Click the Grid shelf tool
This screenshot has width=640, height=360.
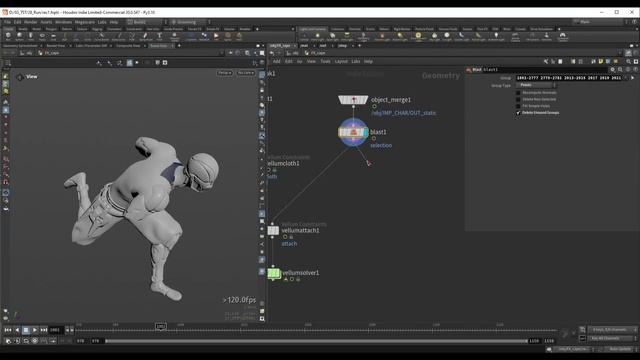[x=53, y=37]
